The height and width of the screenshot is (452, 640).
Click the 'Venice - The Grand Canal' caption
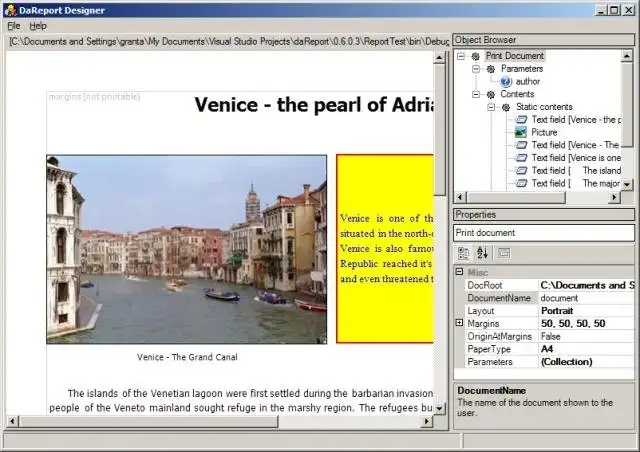(187, 357)
